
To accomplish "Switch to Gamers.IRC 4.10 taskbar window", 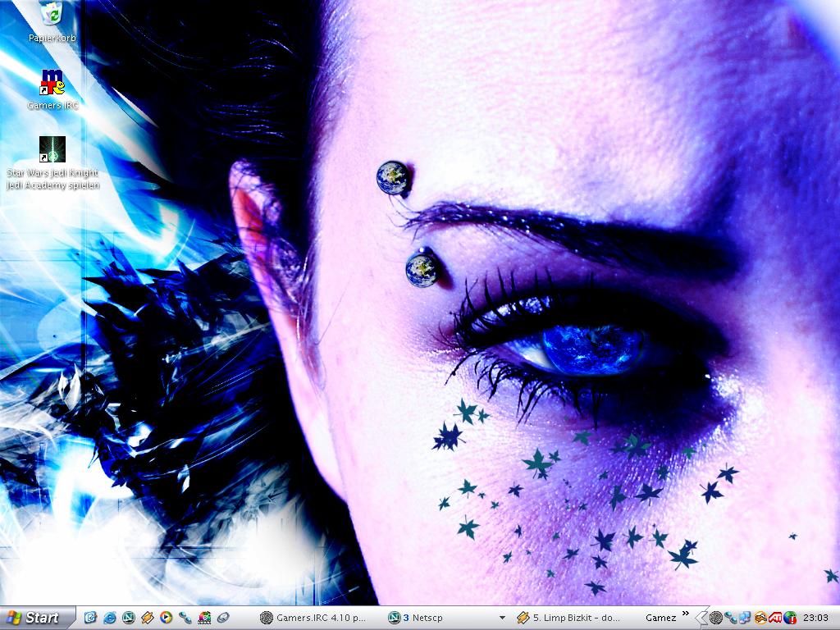I will pos(313,618).
